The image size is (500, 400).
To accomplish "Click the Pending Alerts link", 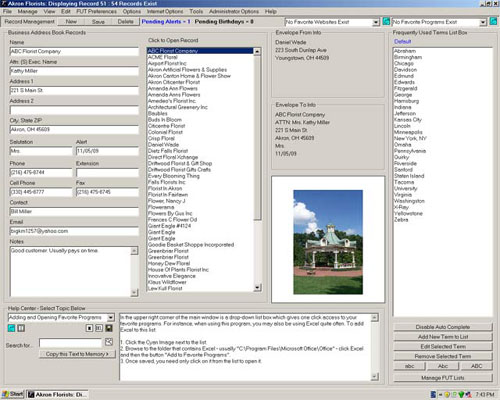I will [x=166, y=22].
